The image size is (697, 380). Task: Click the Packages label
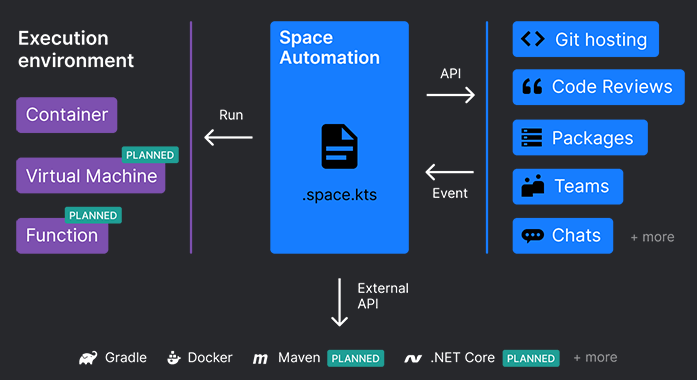(x=593, y=138)
